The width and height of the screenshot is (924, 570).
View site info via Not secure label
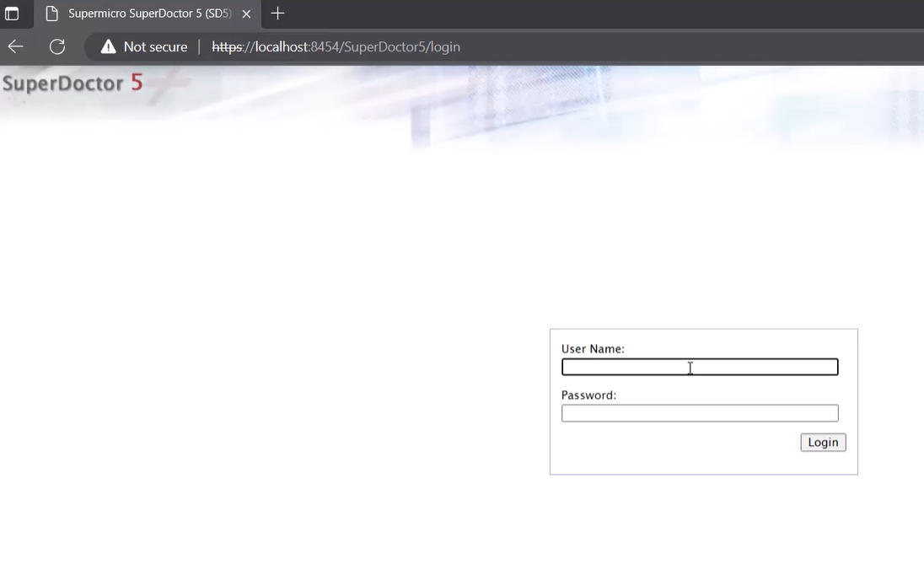coord(155,46)
